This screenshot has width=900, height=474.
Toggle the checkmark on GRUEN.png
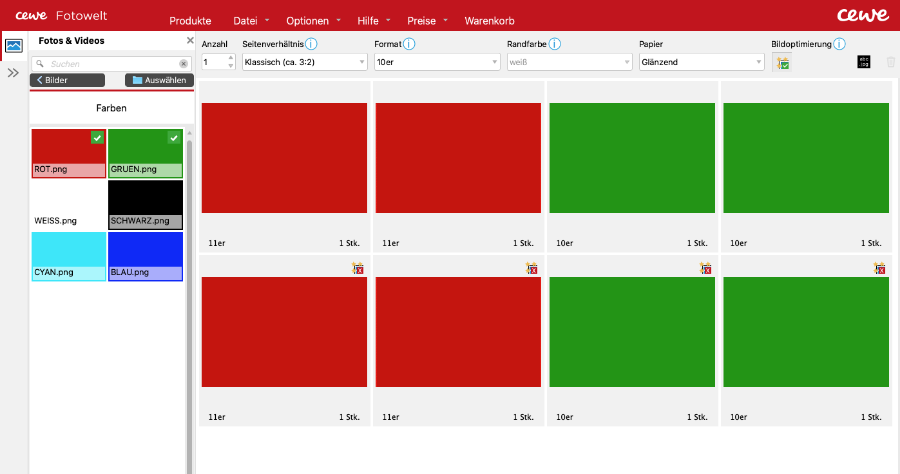click(174, 138)
